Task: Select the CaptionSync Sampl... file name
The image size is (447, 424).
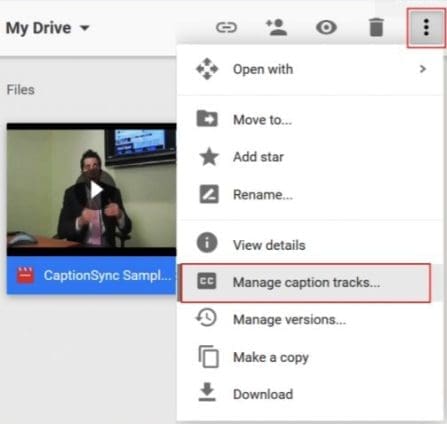Action: click(107, 276)
